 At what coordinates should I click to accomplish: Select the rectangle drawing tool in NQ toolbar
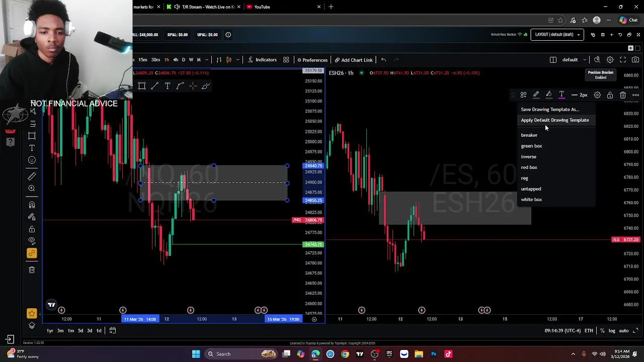click(142, 86)
